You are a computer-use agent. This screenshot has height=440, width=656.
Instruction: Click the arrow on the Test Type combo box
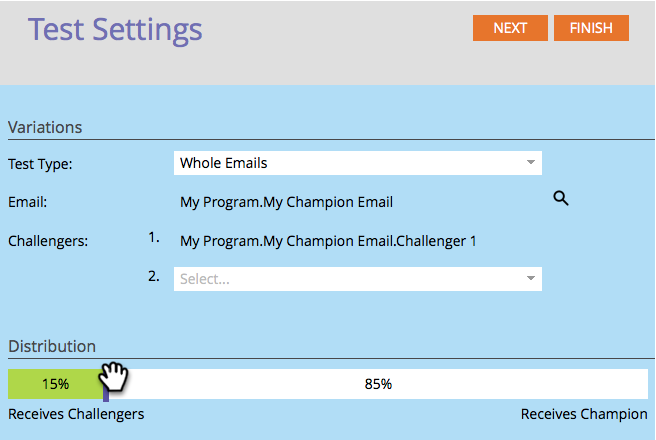pos(531,163)
